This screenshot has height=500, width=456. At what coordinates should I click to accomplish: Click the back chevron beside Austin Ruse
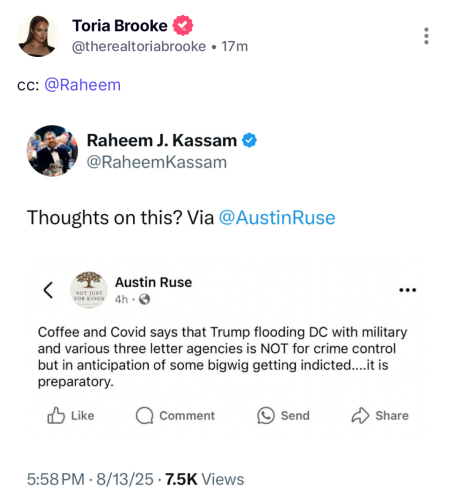click(48, 290)
